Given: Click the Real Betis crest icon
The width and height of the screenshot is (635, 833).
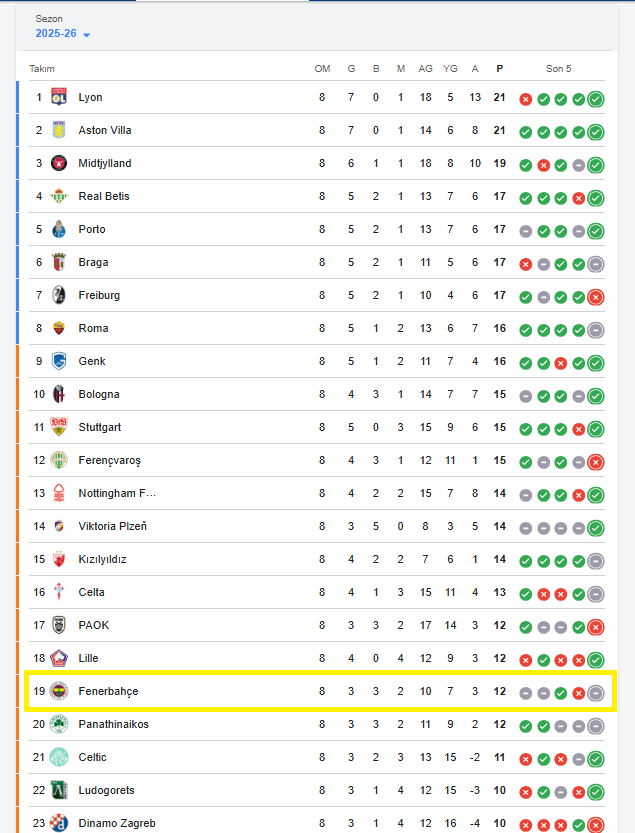Looking at the screenshot, I should point(59,196).
